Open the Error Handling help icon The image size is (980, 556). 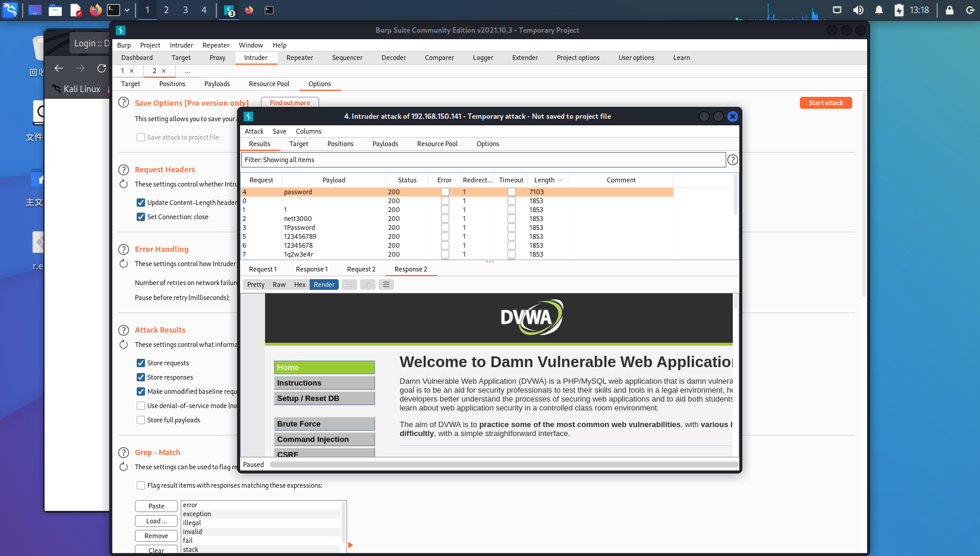point(124,249)
